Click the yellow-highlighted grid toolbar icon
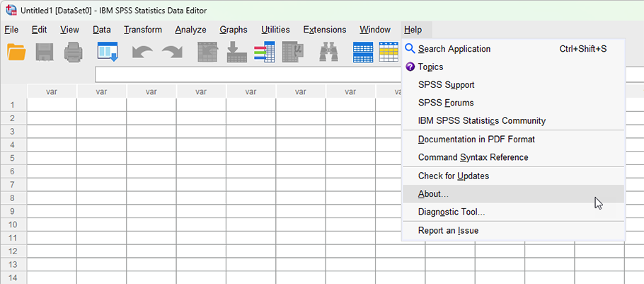 pyautogui.click(x=389, y=52)
